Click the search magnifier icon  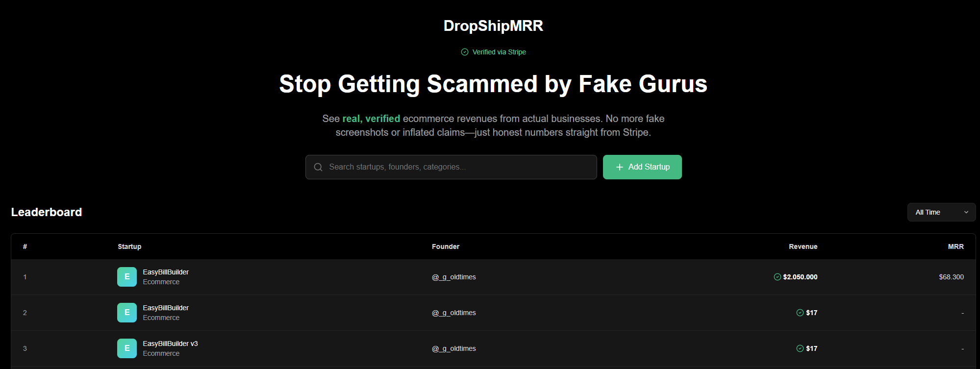[318, 167]
